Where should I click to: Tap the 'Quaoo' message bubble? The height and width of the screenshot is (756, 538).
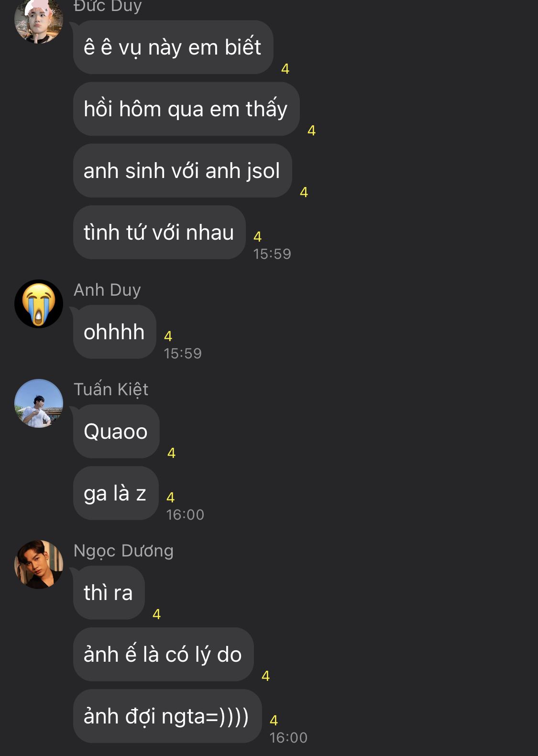[116, 432]
